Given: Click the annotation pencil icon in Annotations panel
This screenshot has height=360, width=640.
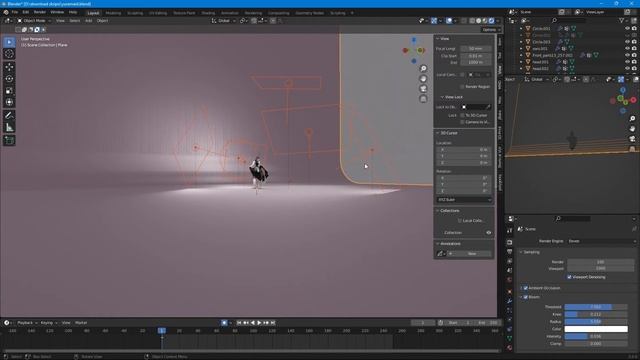Looking at the screenshot, I should point(440,253).
